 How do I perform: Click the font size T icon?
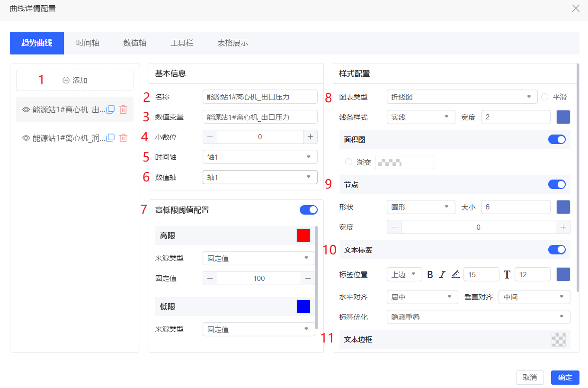[507, 274]
